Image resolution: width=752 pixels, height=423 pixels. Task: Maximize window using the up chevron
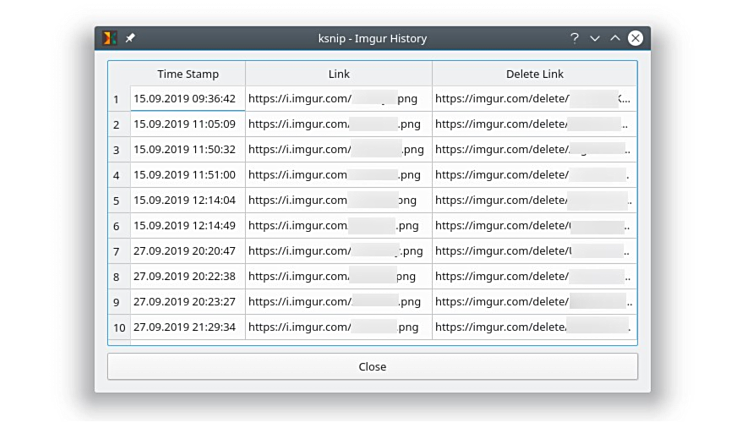pos(615,38)
